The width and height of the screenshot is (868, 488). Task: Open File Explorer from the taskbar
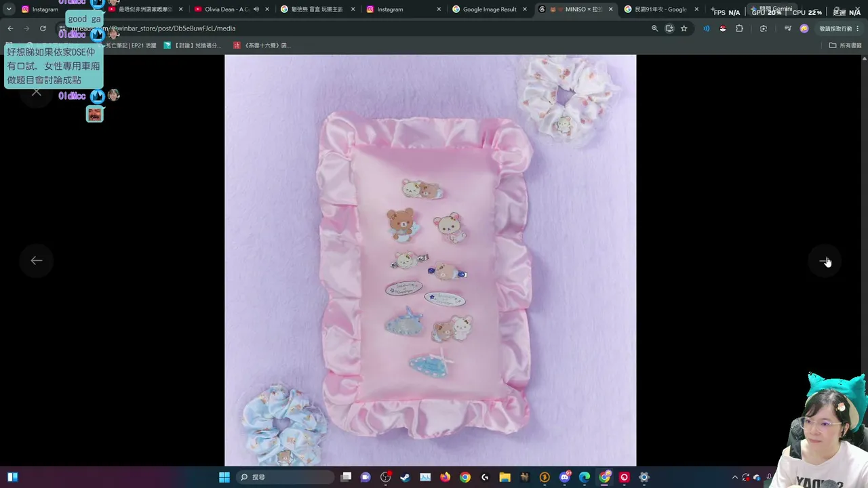pos(505,477)
